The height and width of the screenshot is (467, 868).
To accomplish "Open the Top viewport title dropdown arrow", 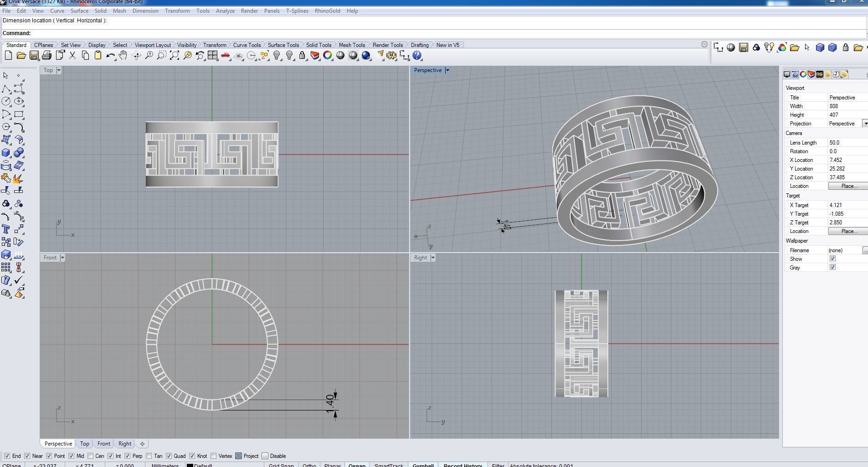I will [x=59, y=70].
